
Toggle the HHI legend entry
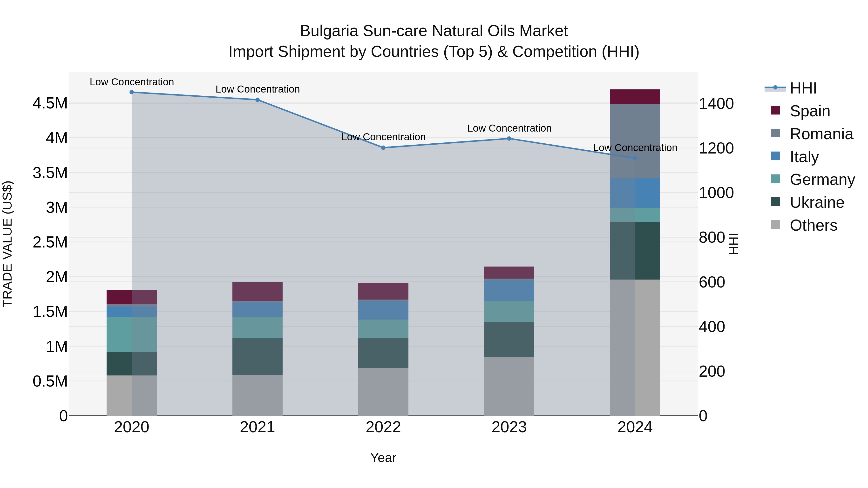point(791,88)
